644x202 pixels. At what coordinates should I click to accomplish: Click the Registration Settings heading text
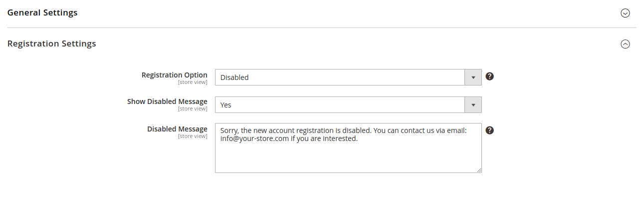[x=52, y=43]
